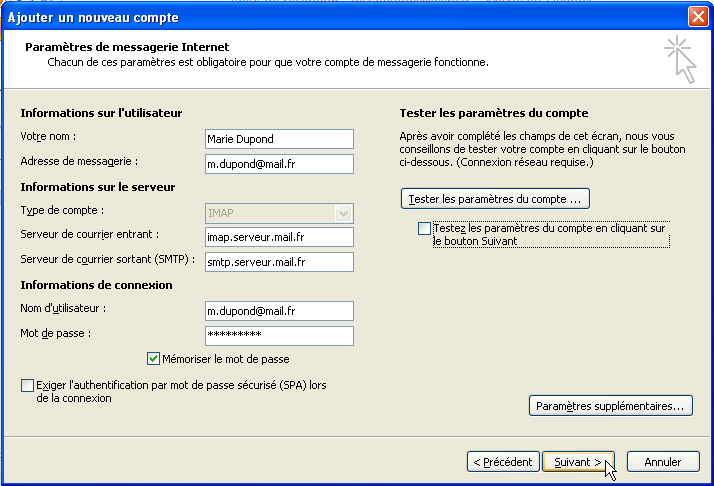Close the Ajouter un nouveau compte dialog
Viewport: 714px width, 486px height.
click(x=698, y=17)
